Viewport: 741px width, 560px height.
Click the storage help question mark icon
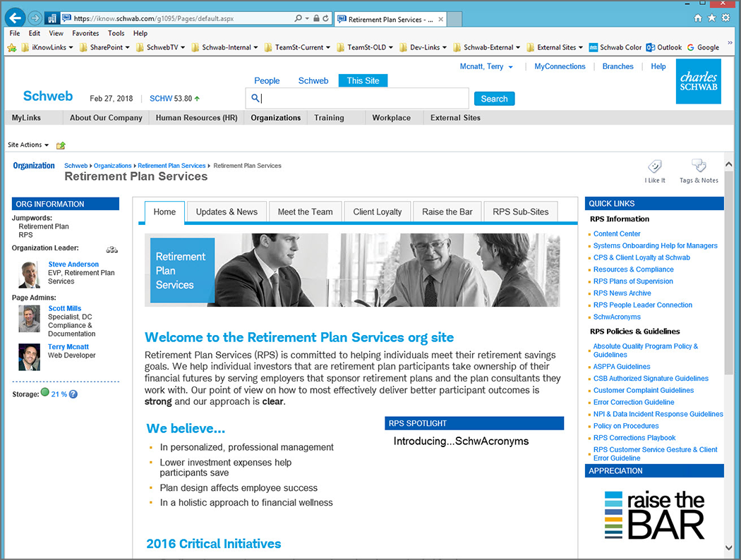[x=73, y=394]
